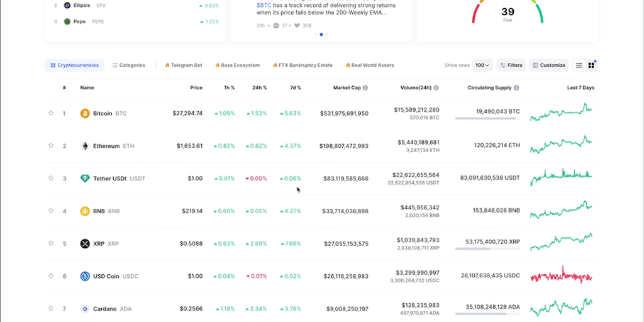Open the Filters panel
Image resolution: width=644 pixels, height=322 pixels.
click(511, 65)
